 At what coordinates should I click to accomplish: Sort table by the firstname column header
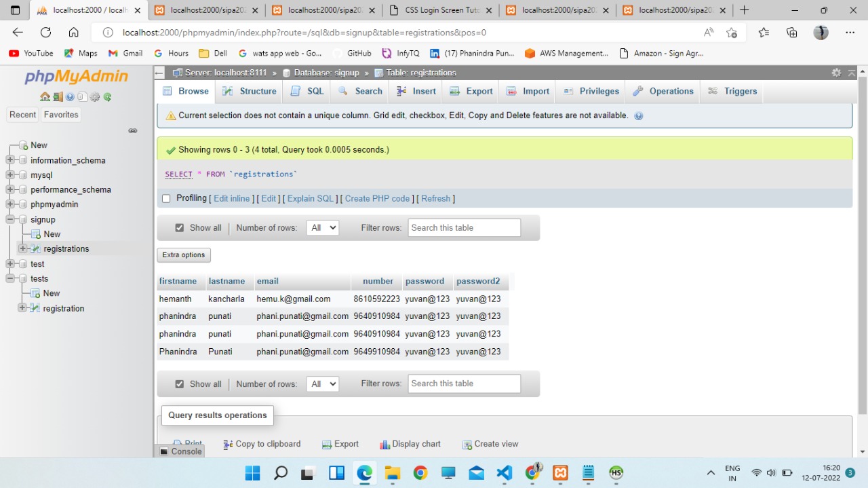[x=178, y=281]
